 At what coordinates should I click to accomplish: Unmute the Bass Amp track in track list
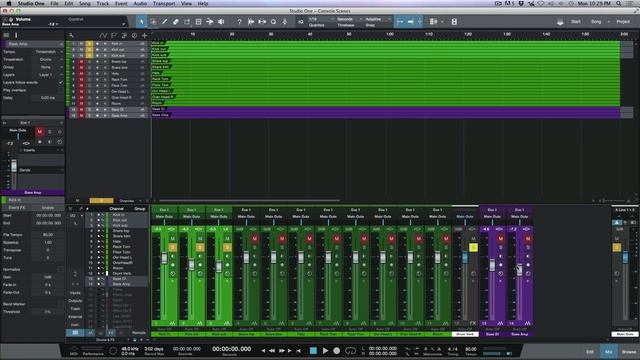[x=81, y=116]
